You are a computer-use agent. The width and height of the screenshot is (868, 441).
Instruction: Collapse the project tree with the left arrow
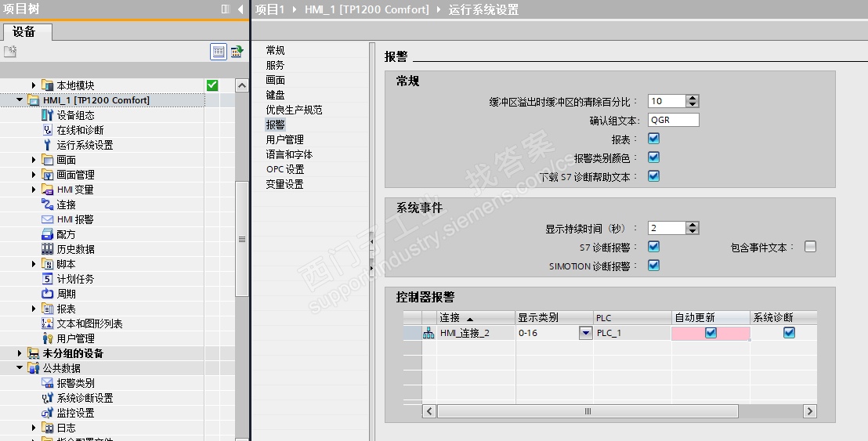[x=241, y=9]
